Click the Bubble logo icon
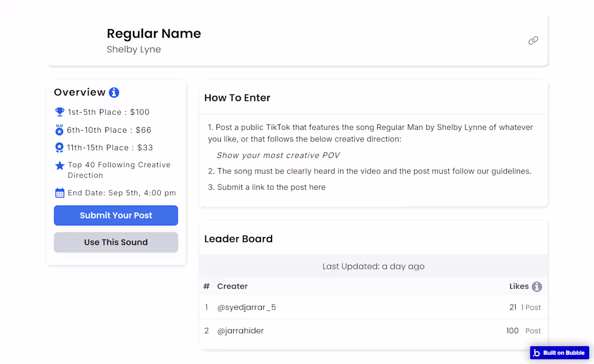Viewport: 594px width, 364px height. [536, 353]
